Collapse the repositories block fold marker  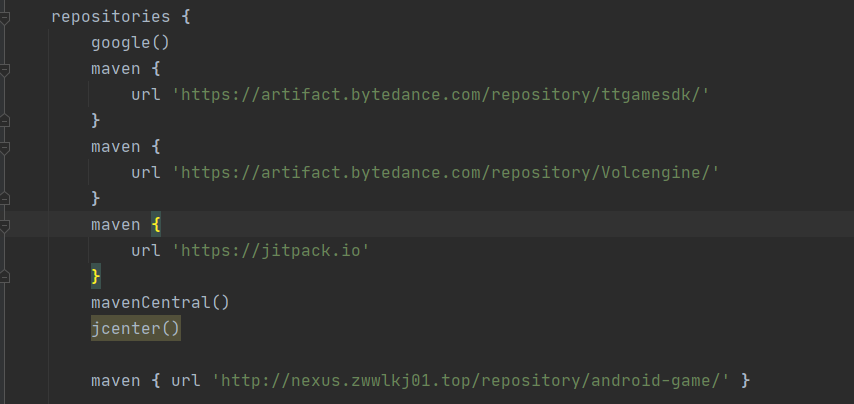4,18
